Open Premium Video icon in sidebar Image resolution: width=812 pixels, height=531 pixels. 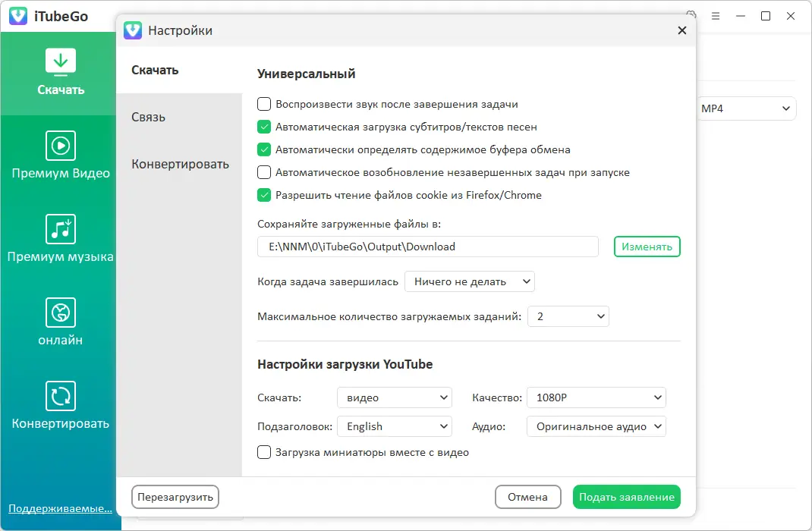point(61,146)
